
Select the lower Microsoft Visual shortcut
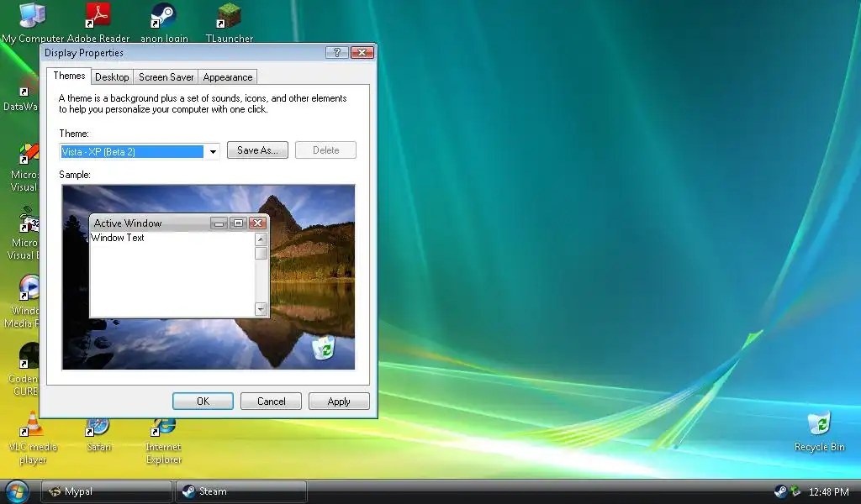[x=24, y=234]
